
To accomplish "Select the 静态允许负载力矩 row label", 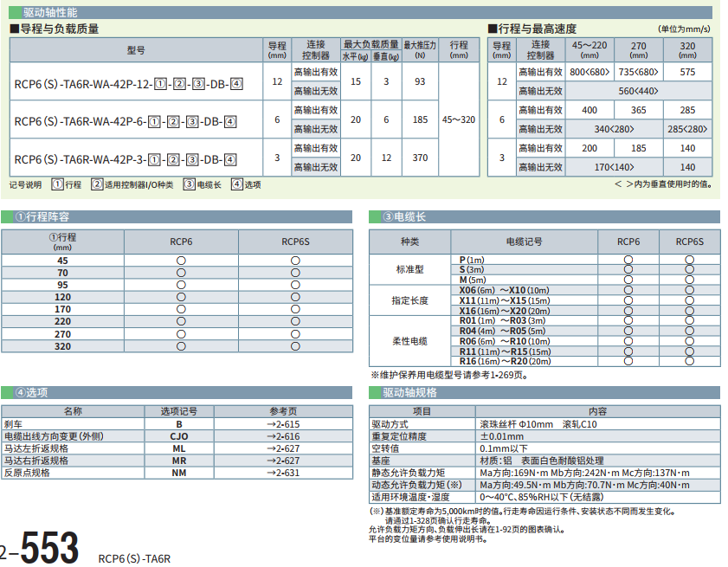I will 408,473.
